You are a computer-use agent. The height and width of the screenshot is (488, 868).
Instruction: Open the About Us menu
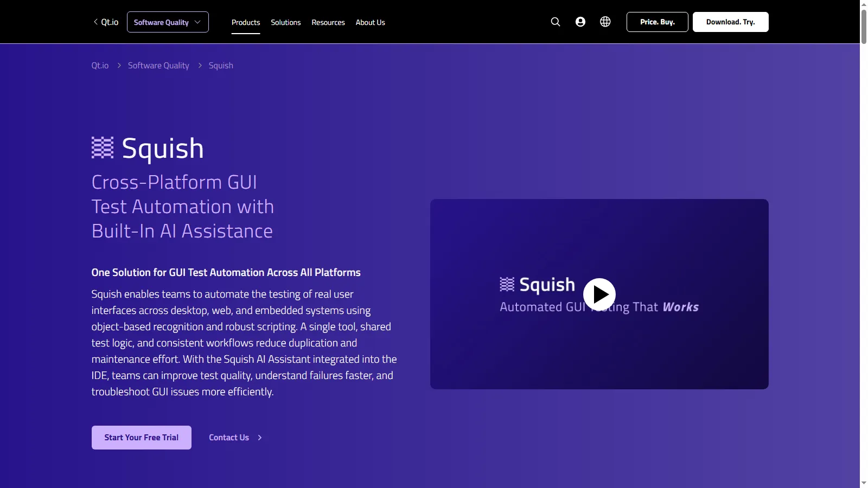(x=371, y=22)
